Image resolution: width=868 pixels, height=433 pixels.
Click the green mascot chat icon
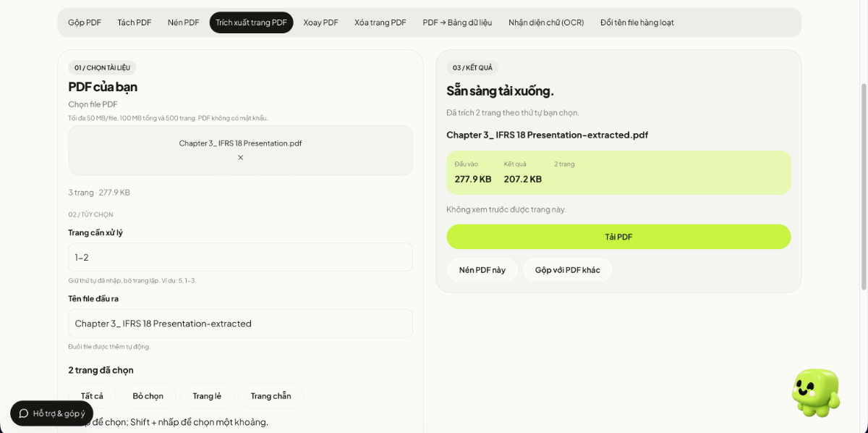(816, 392)
